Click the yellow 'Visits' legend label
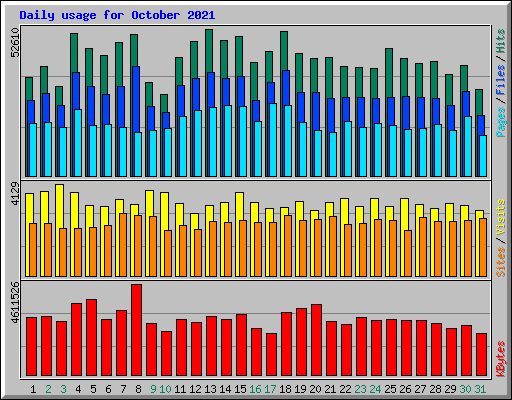Viewport: 512px width, 400px height. [500, 218]
